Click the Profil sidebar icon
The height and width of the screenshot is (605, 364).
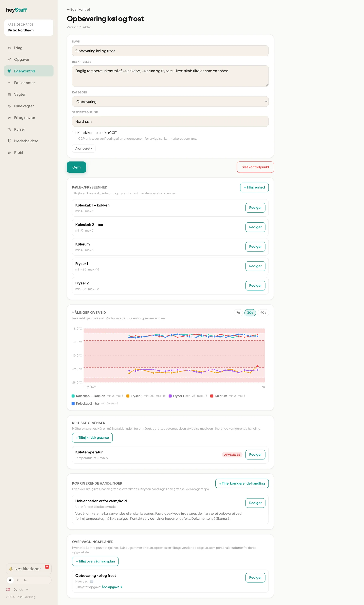tap(9, 153)
